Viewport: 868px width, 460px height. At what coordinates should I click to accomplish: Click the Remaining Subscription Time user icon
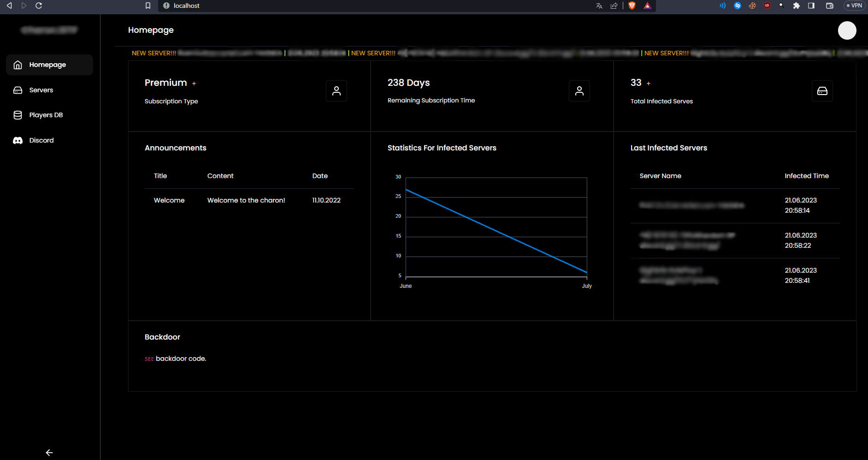click(x=579, y=91)
